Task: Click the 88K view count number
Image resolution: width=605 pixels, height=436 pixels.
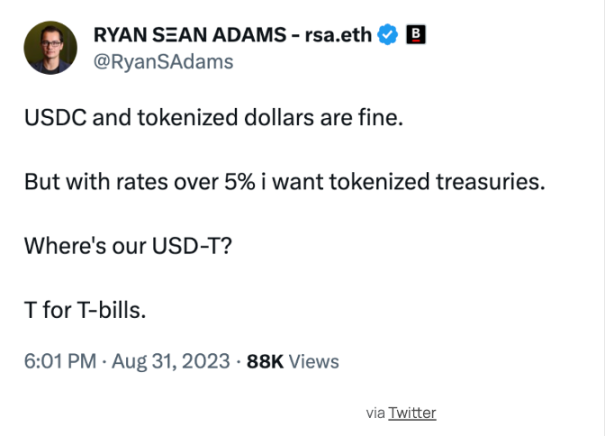Action: point(265,362)
